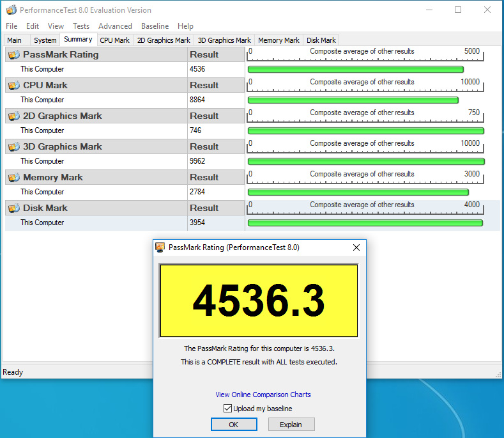Select the Summary tab

tap(78, 39)
